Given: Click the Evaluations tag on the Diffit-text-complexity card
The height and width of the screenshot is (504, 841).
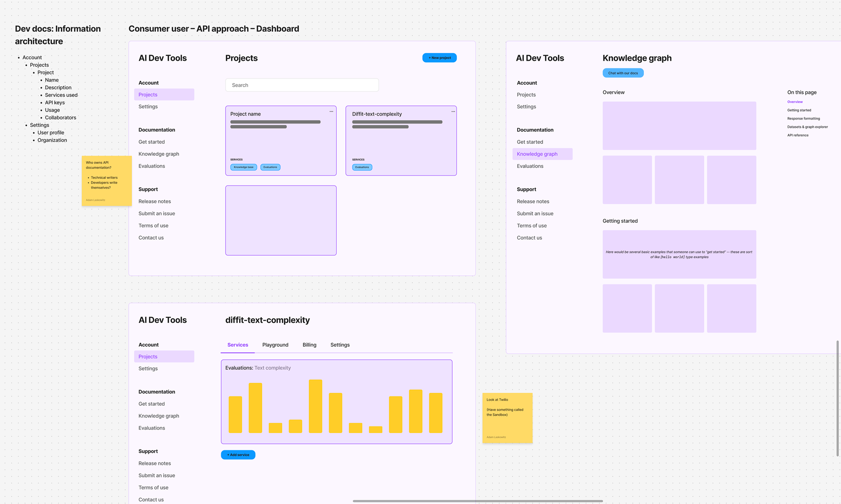Looking at the screenshot, I should point(362,167).
